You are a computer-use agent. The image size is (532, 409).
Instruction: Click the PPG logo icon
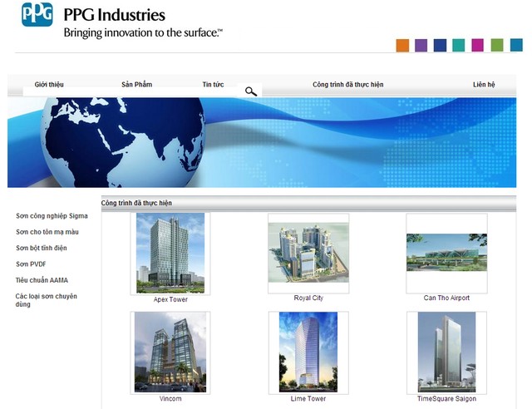[x=37, y=15]
